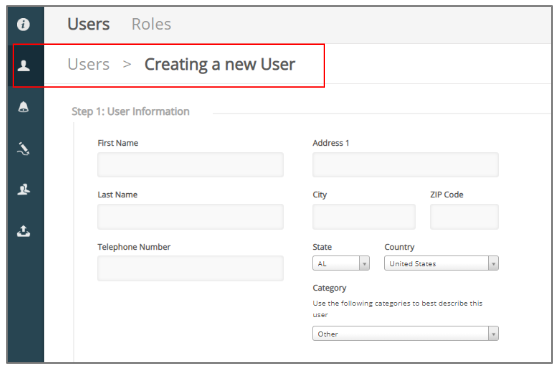Click the upload tray sidebar icon
560x372 pixels.
24,231
